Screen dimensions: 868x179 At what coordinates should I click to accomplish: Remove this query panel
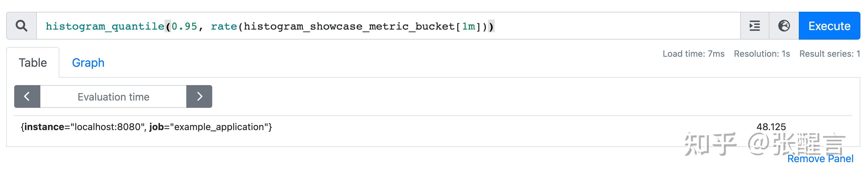[x=821, y=159]
